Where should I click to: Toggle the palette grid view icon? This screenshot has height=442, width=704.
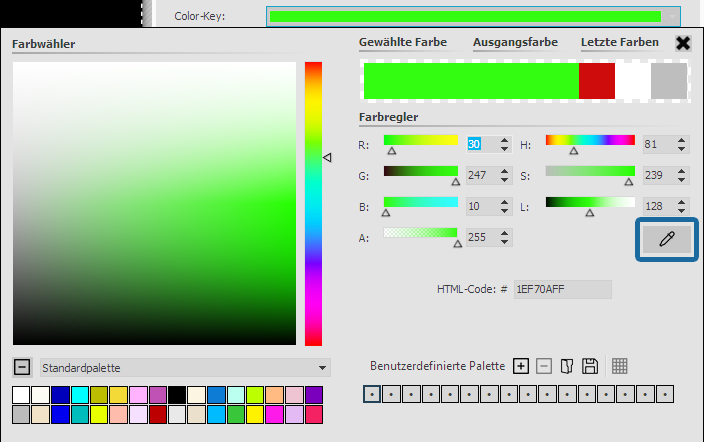coord(620,367)
